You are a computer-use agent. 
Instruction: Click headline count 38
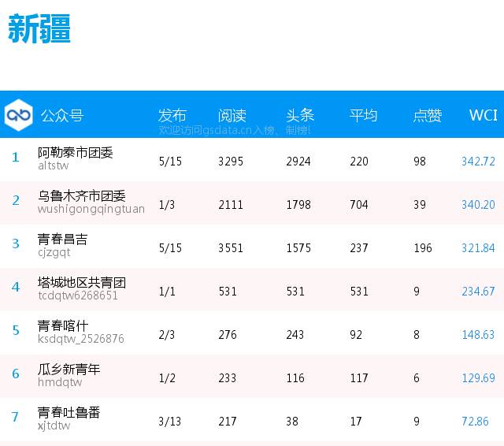pos(292,422)
